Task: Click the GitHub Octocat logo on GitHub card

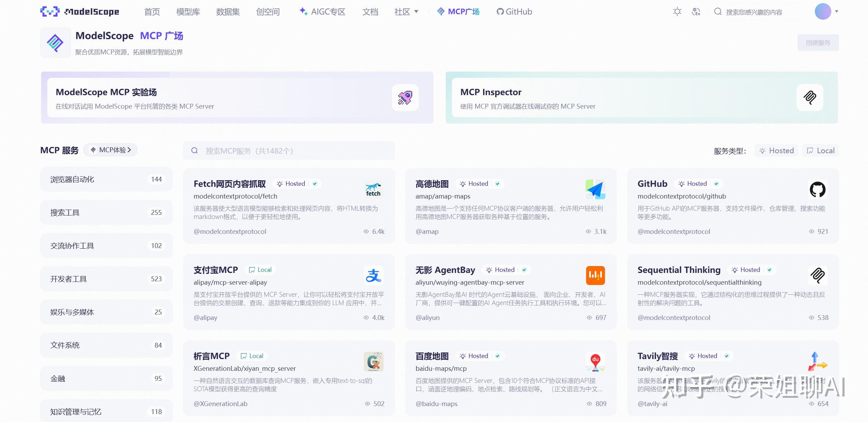Action: click(817, 189)
